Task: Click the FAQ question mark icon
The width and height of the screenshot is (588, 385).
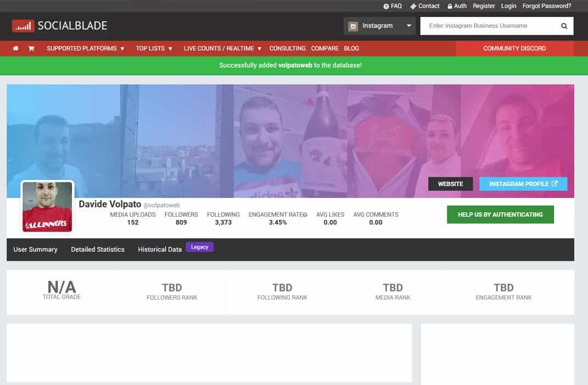Action: 386,7
